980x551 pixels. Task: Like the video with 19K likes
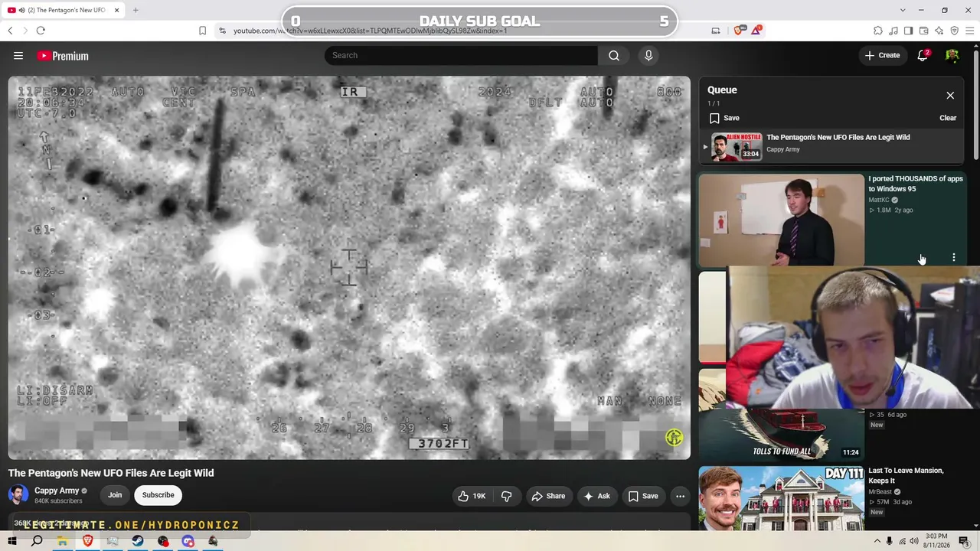[472, 496]
